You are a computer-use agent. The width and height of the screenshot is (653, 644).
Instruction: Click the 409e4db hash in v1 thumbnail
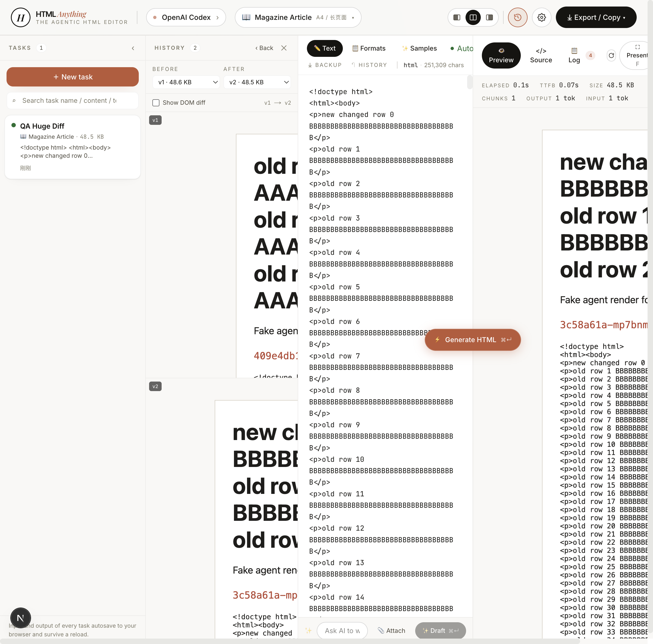276,356
